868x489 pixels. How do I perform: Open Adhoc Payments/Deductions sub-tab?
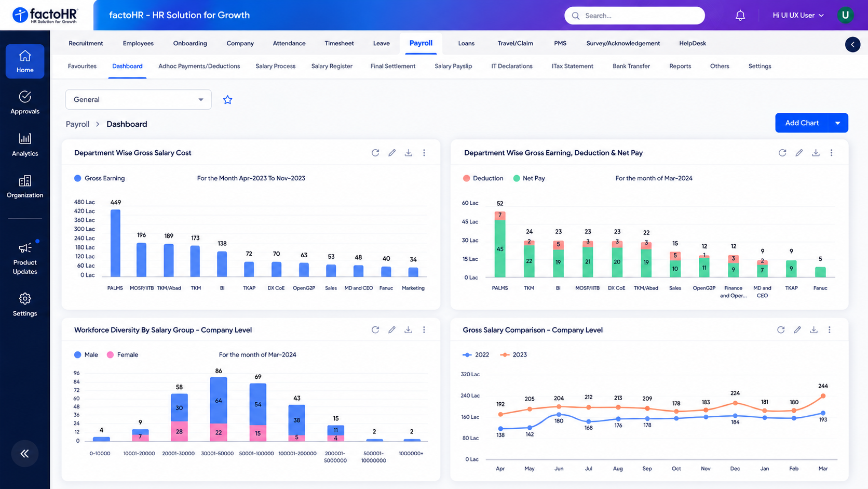[x=199, y=67]
